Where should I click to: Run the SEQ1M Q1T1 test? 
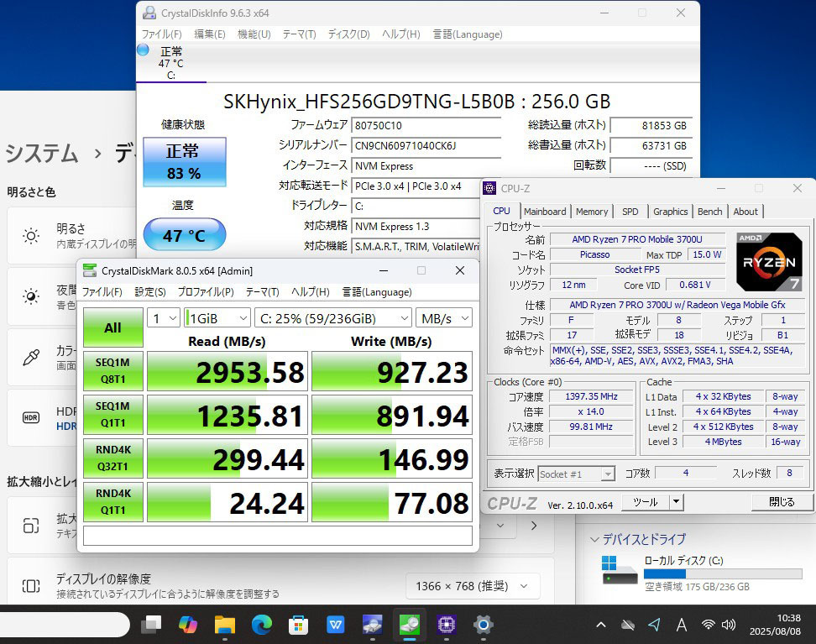point(113,415)
